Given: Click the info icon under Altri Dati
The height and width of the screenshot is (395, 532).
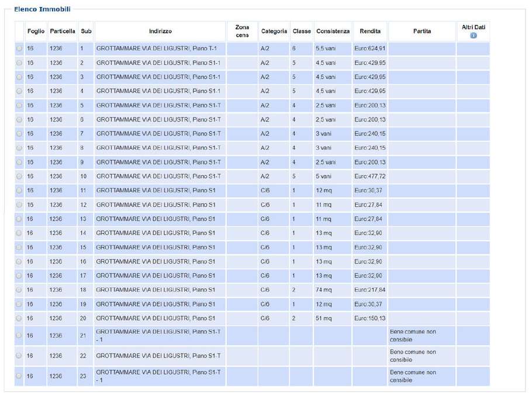Looking at the screenshot, I should [x=473, y=36].
